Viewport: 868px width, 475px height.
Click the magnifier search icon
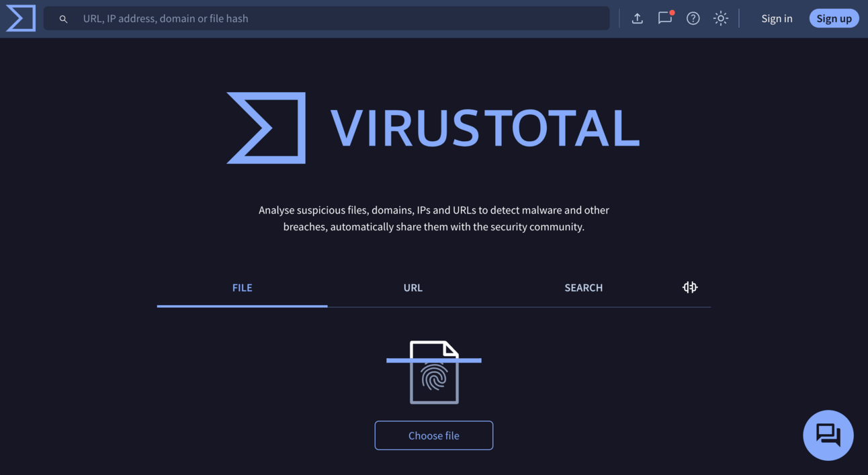[x=63, y=19]
